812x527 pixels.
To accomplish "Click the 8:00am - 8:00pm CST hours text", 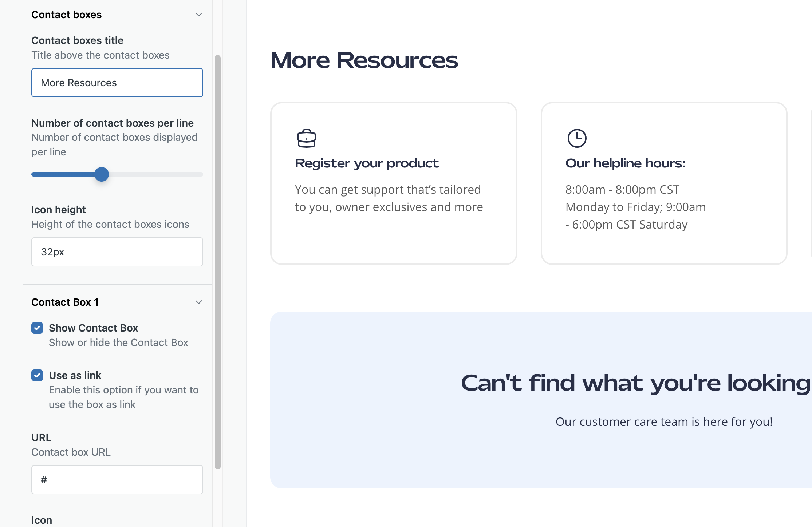I will 622,190.
